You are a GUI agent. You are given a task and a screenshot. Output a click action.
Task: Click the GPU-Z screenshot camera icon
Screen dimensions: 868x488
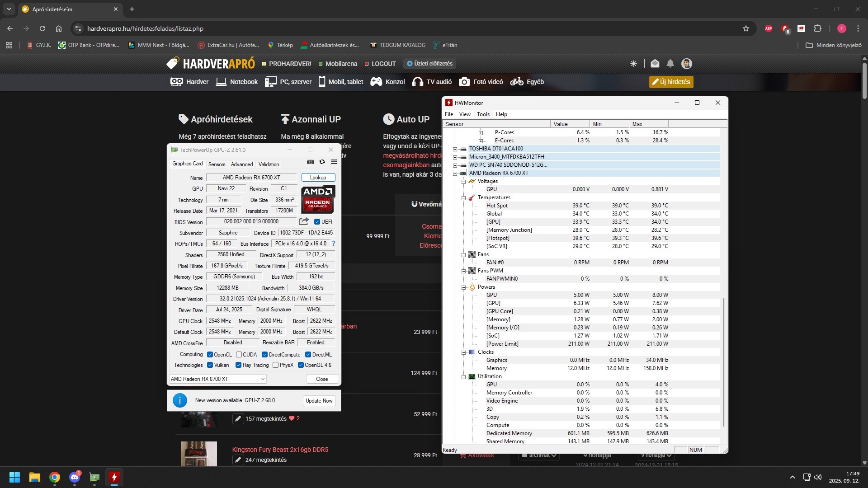(x=310, y=162)
